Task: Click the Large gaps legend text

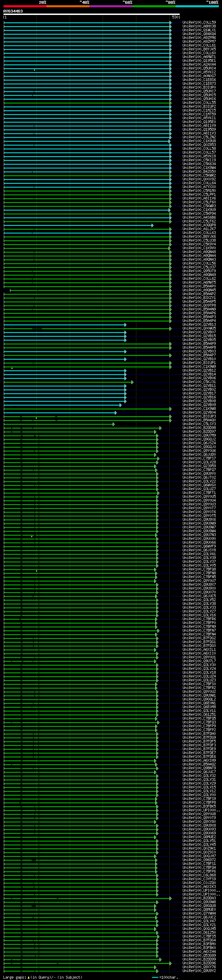Action: [x=43, y=977]
